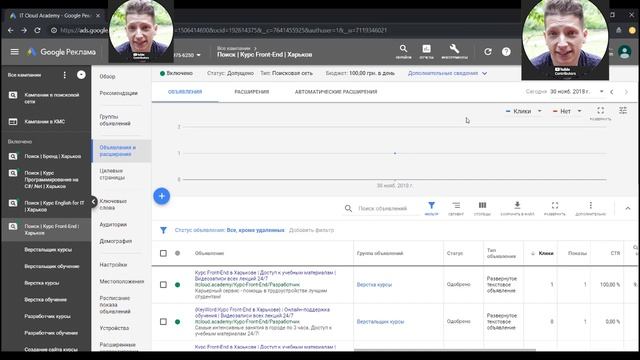Image resolution: width=640 pixels, height=360 pixels.
Task: Open Обзор in page menu
Action: pyautogui.click(x=107, y=76)
